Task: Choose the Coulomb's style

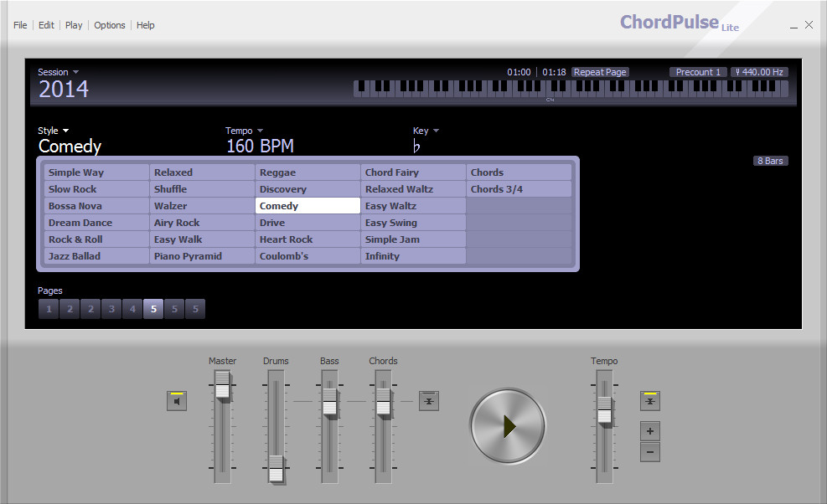Action: coord(308,256)
